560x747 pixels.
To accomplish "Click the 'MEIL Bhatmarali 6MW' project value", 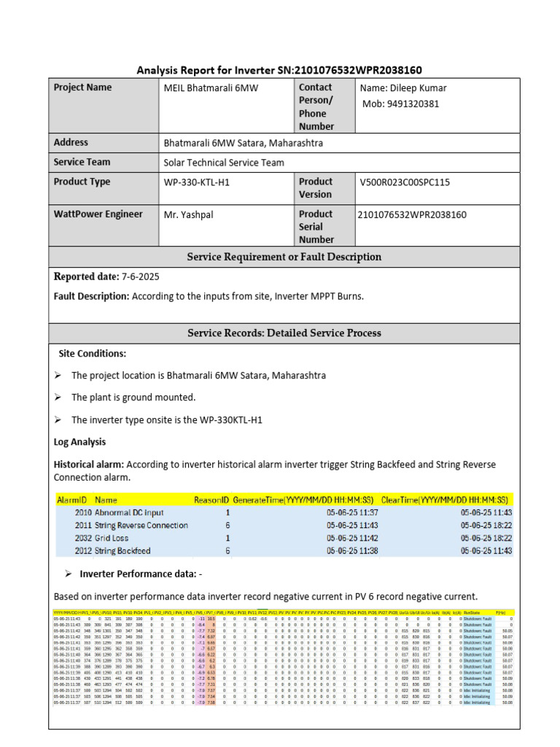I will pos(211,88).
